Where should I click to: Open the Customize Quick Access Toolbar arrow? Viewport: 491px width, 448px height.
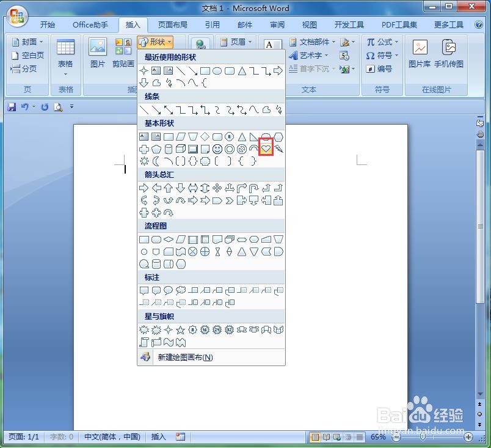tap(71, 107)
